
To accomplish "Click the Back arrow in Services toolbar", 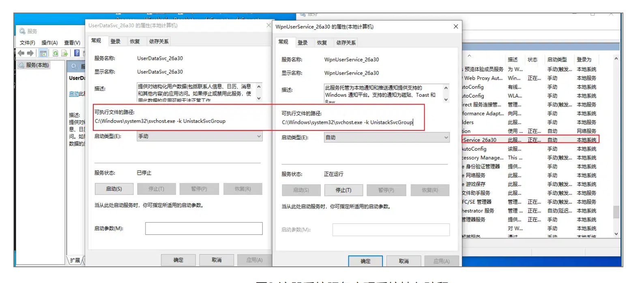I will click(x=21, y=53).
